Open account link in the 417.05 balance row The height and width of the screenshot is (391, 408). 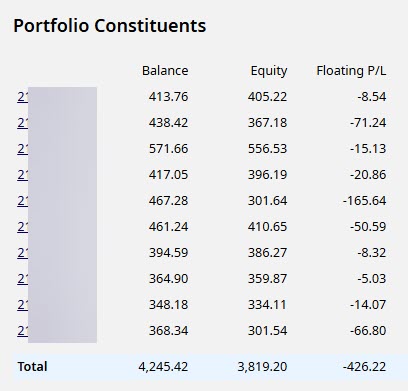[23, 175]
